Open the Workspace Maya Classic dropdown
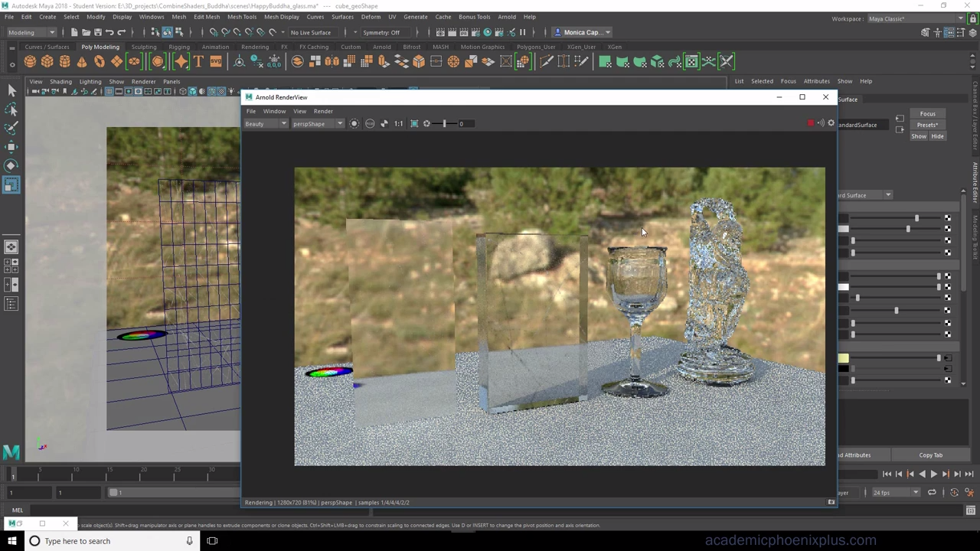Image resolution: width=980 pixels, height=551 pixels. click(915, 19)
